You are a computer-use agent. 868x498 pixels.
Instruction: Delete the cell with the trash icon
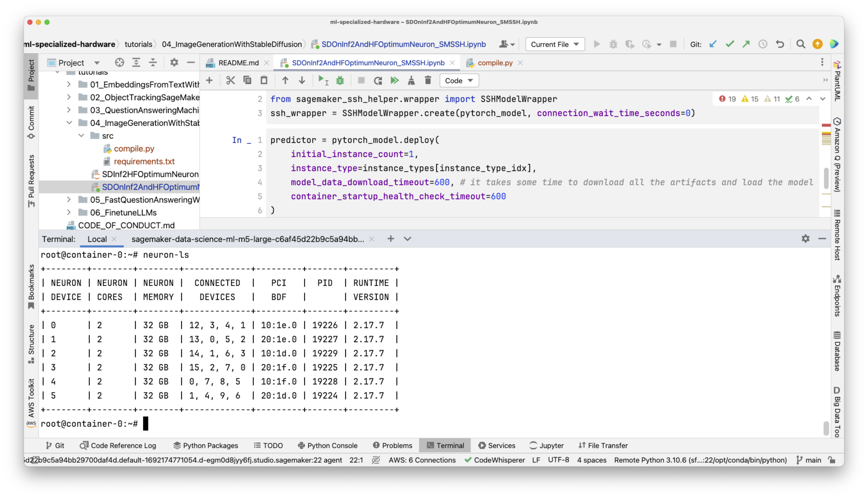click(428, 80)
